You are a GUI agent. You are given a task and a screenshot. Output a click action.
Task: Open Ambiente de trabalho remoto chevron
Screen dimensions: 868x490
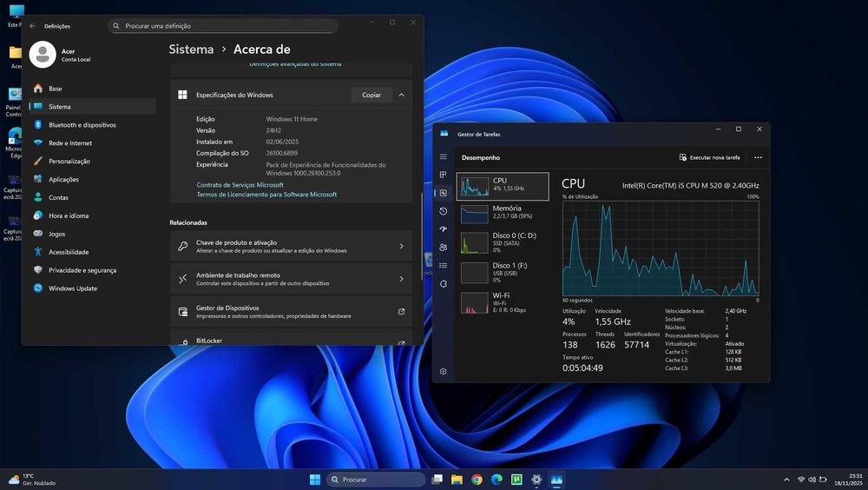[x=401, y=279]
